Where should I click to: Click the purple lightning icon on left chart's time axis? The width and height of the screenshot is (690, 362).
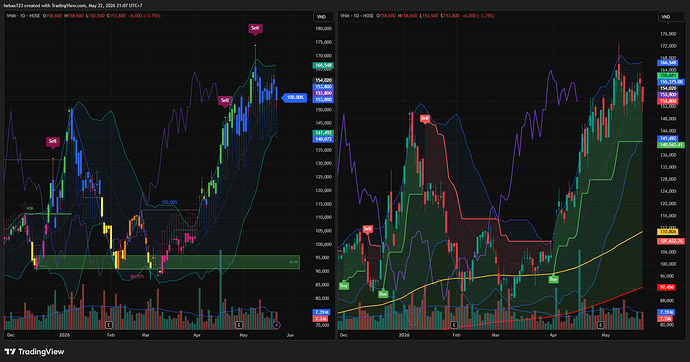click(x=276, y=325)
